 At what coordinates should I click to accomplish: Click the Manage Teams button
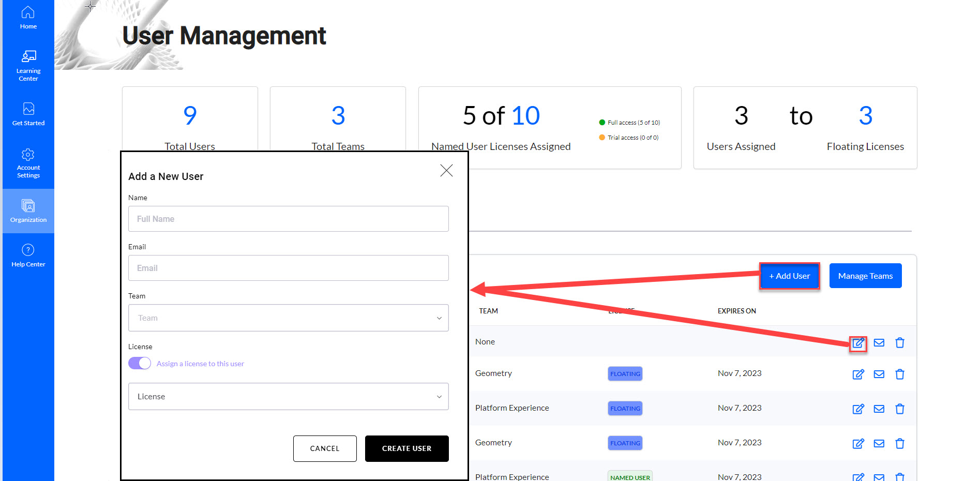point(866,276)
